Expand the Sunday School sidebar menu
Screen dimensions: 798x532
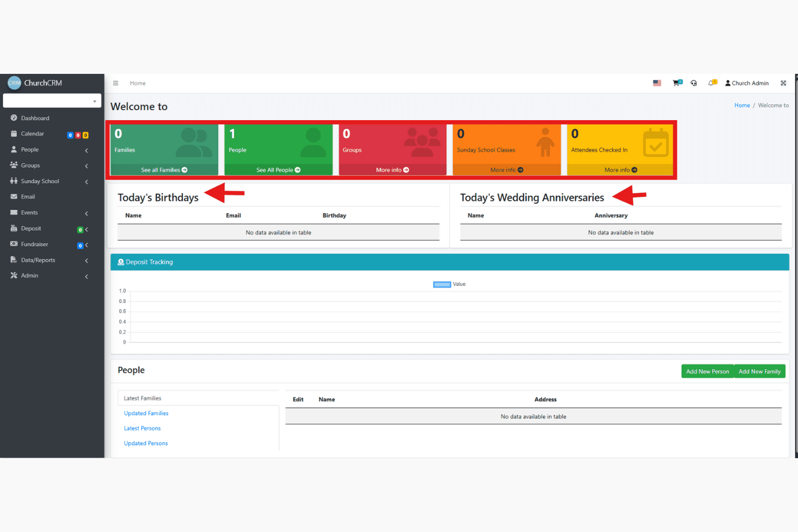(x=52, y=181)
